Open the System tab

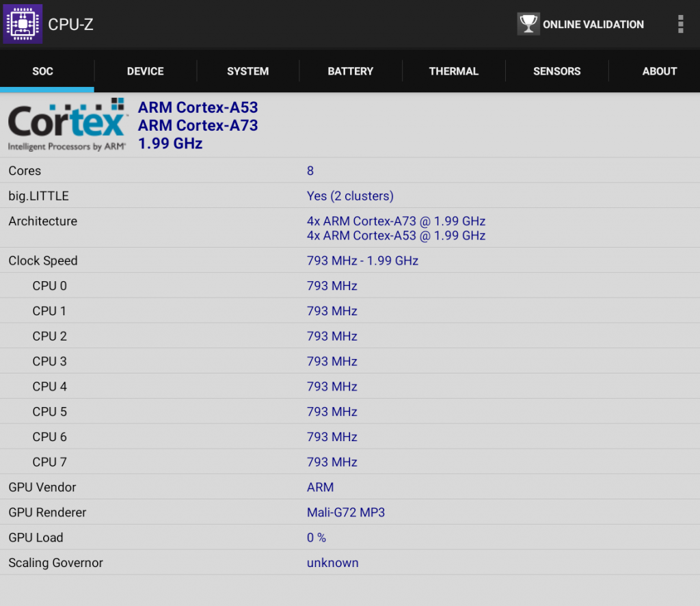tap(247, 71)
